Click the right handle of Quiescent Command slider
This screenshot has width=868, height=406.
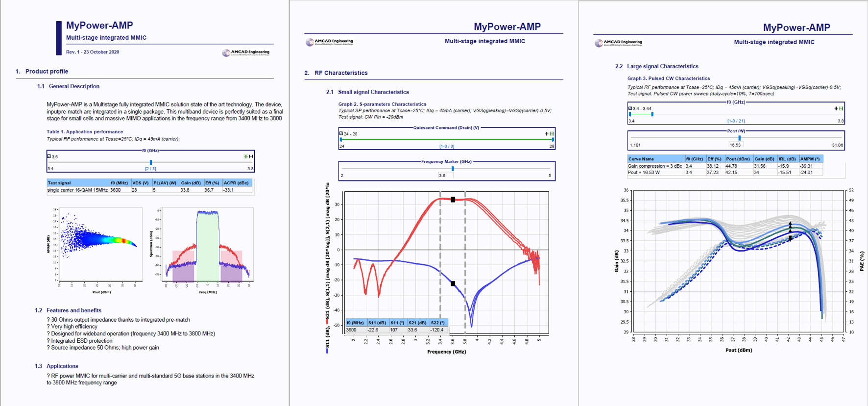pos(553,139)
